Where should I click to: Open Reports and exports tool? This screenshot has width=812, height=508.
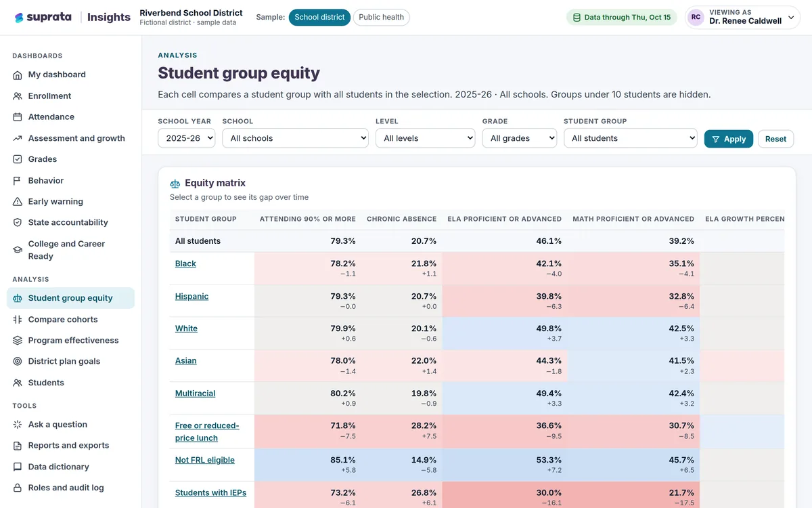pyautogui.click(x=70, y=446)
